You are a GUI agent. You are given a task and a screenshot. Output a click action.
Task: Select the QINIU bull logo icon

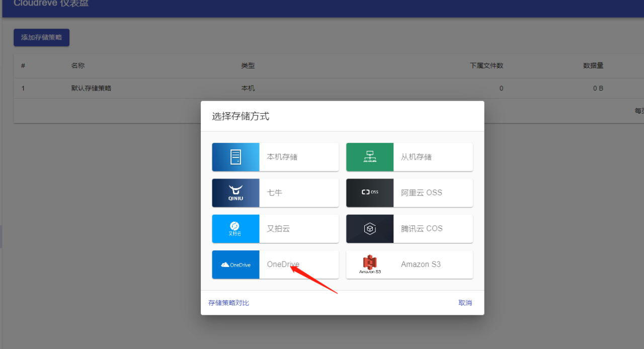tap(235, 193)
